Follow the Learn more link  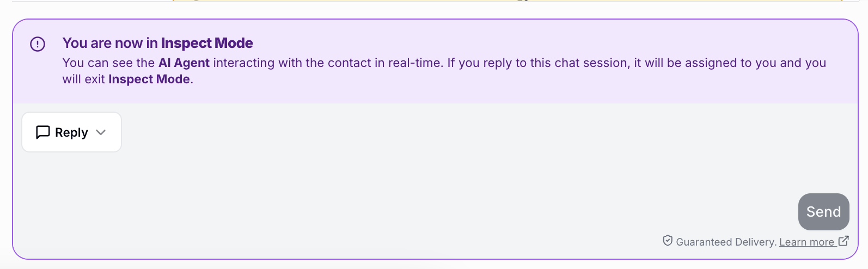(x=806, y=242)
